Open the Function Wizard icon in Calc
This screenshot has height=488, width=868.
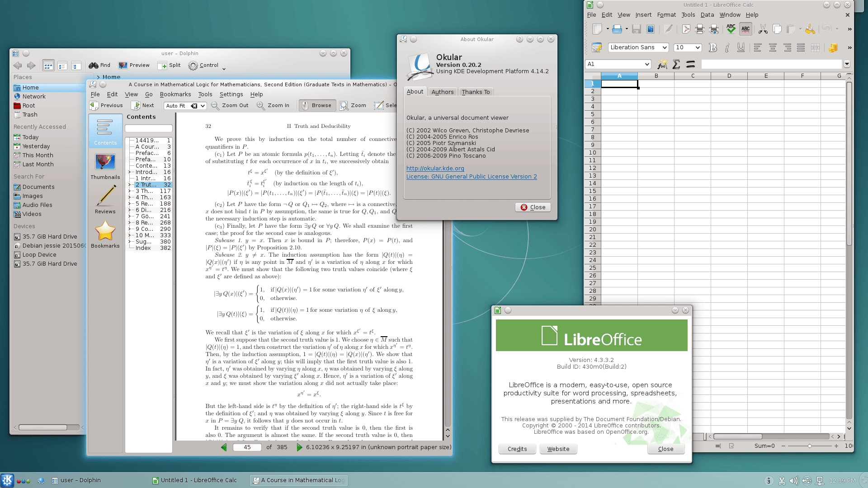pyautogui.click(x=662, y=65)
